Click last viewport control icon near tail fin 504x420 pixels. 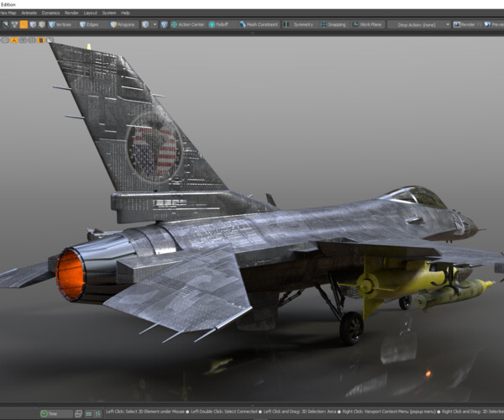50,40
